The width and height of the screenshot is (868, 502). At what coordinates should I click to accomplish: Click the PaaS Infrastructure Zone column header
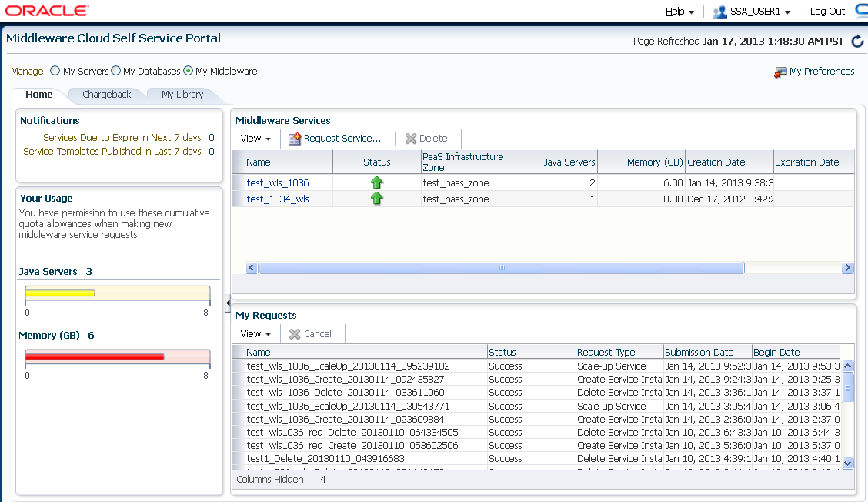[x=465, y=162]
